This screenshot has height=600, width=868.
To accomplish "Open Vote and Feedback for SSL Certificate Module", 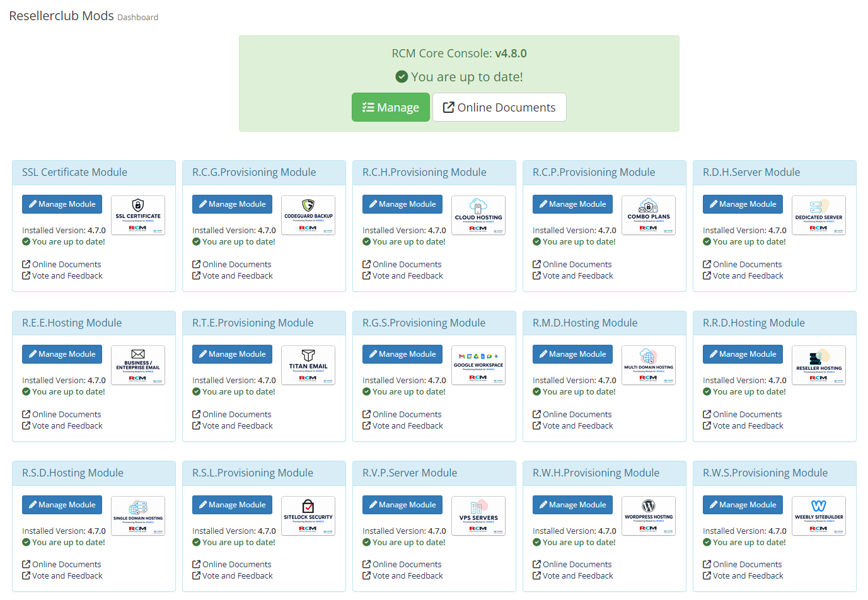I will pyautogui.click(x=62, y=276).
